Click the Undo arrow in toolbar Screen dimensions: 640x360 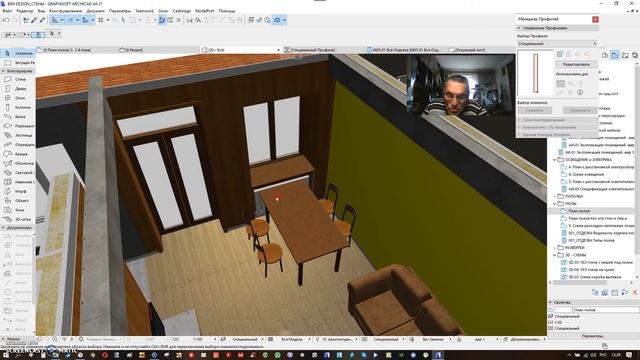click(6, 20)
